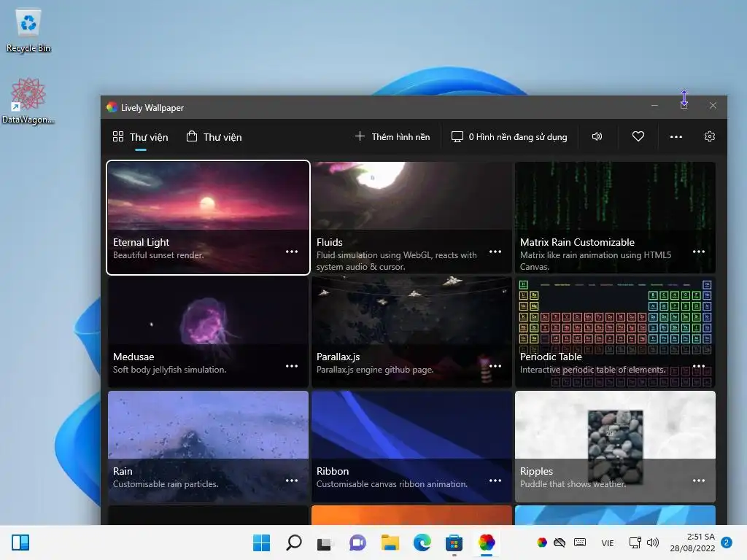Image resolution: width=747 pixels, height=560 pixels.
Task: Close the Lively Wallpaper window
Action: click(713, 105)
